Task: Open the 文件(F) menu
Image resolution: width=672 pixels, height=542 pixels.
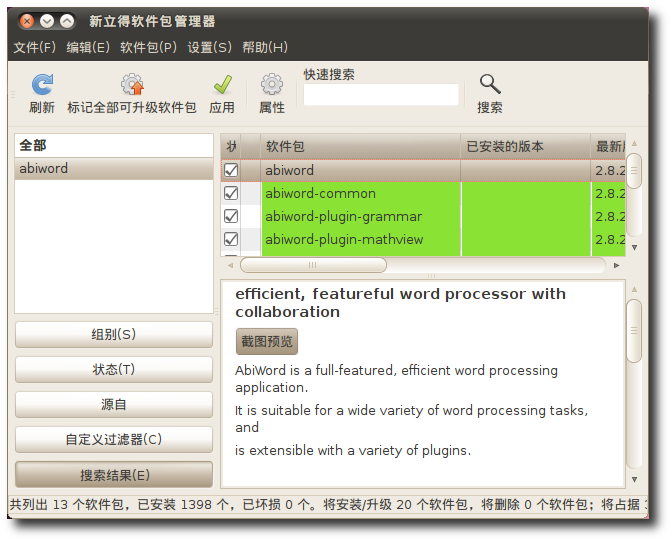Action: pos(34,47)
